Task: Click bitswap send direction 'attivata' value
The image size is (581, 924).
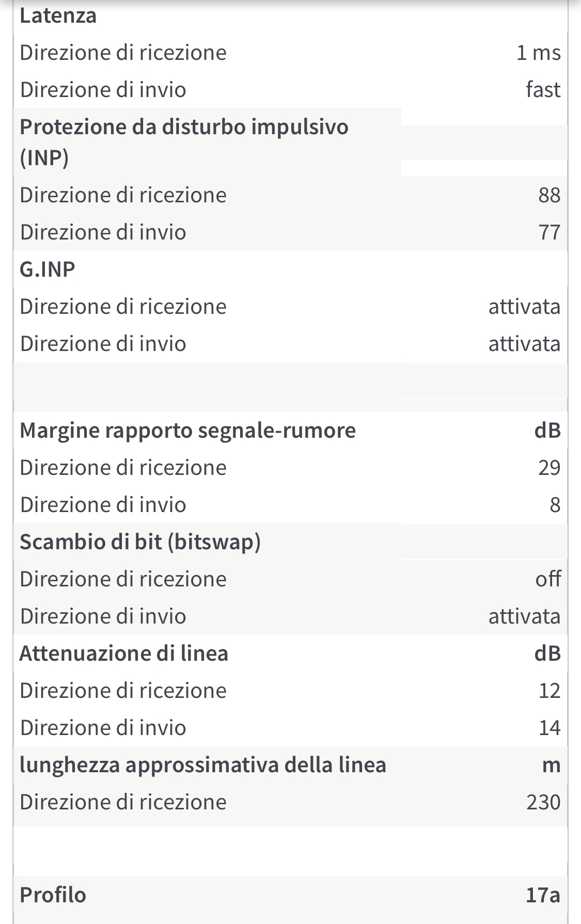Action: click(524, 616)
